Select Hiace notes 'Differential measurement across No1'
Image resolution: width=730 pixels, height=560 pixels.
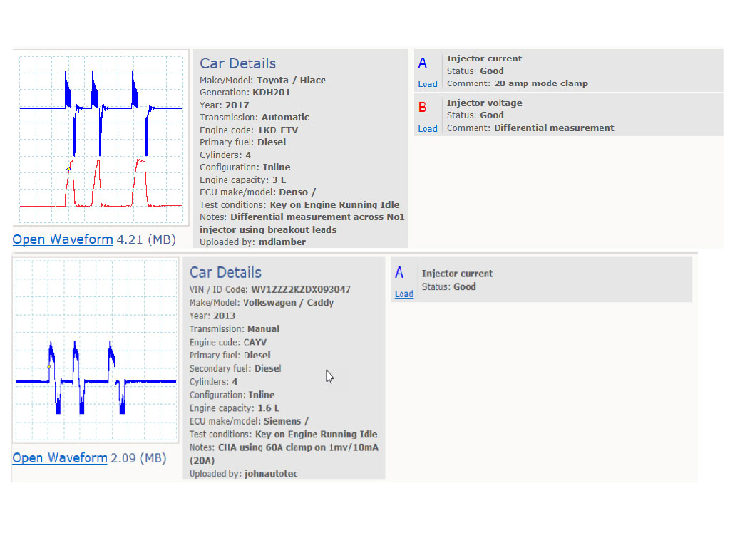(317, 217)
